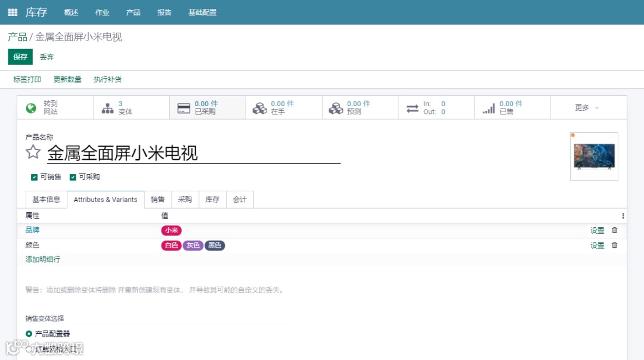Click the cubes icon for 在手

259,108
